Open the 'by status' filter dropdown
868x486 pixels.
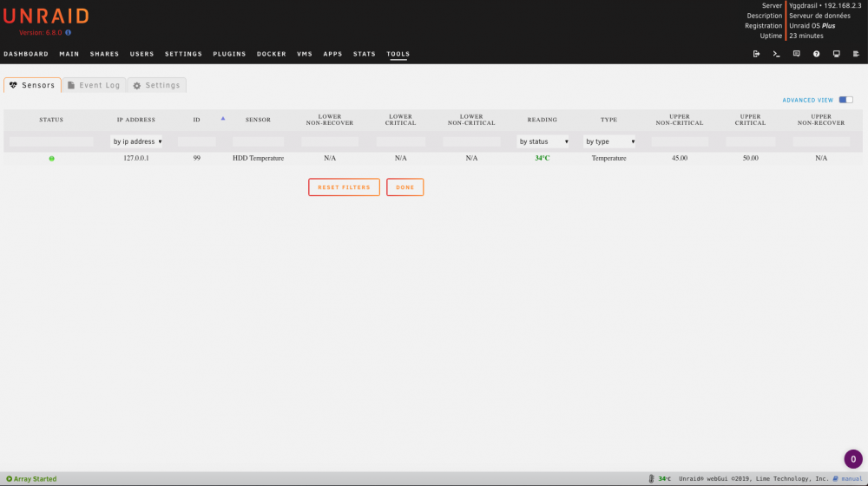click(x=542, y=141)
